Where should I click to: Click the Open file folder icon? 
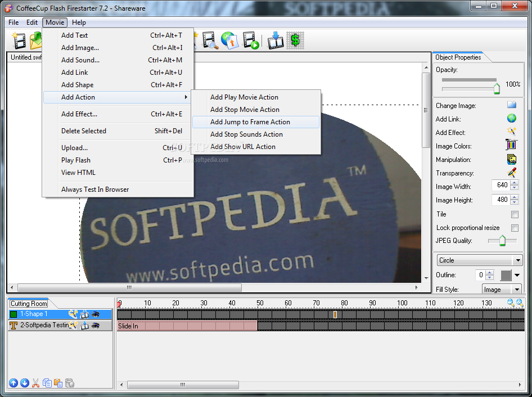(35, 40)
